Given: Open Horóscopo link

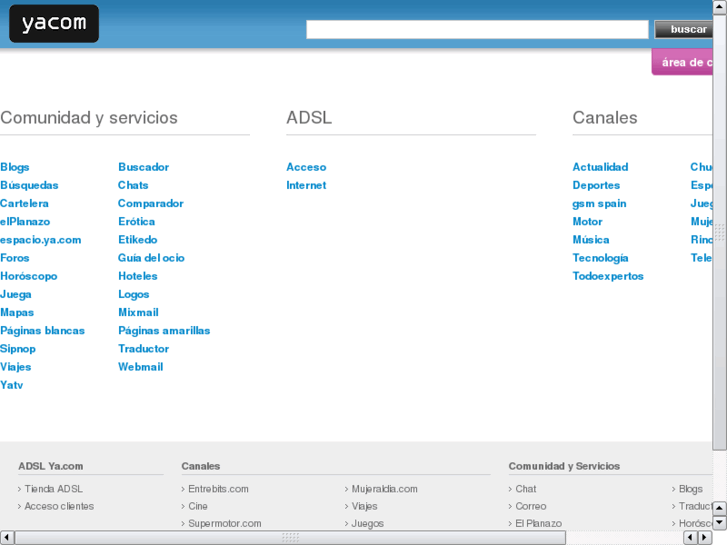Looking at the screenshot, I should pyautogui.click(x=29, y=276).
